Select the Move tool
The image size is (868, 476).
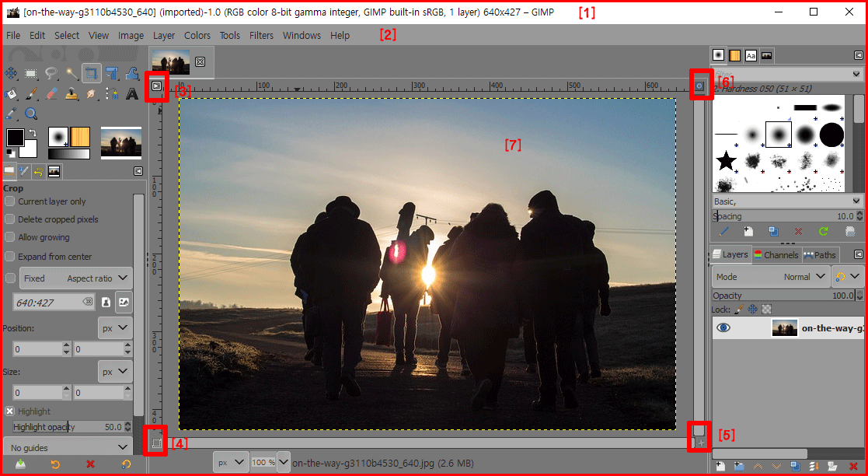click(11, 73)
